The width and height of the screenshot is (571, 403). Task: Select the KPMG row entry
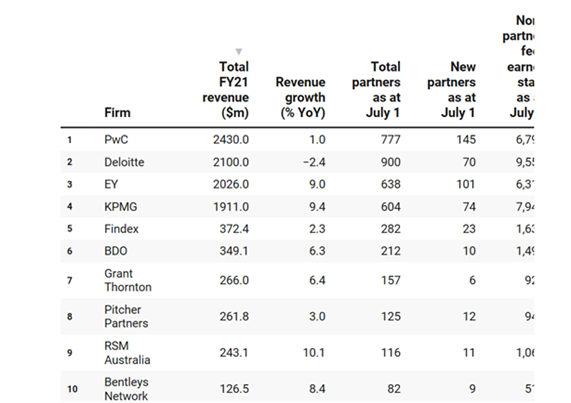tap(297, 207)
